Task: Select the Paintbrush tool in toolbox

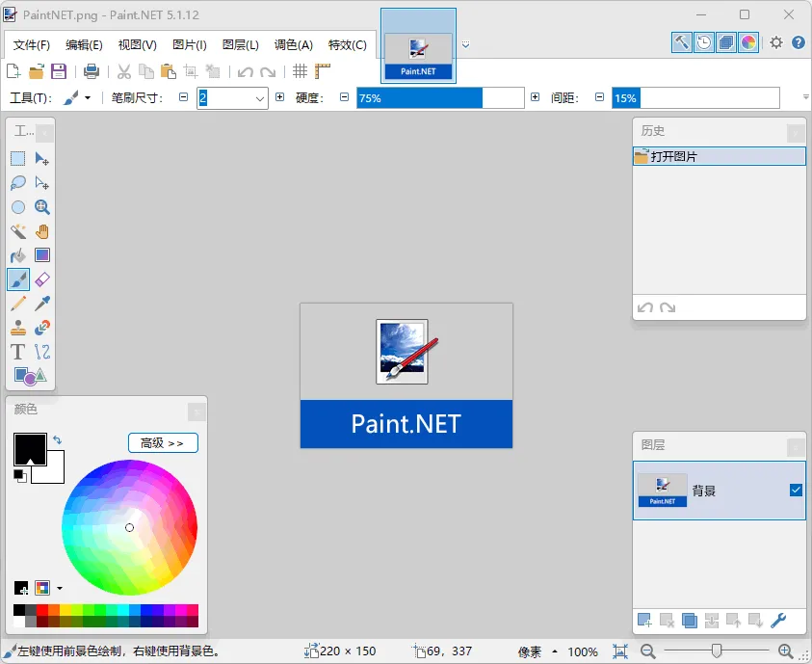Action: [18, 279]
